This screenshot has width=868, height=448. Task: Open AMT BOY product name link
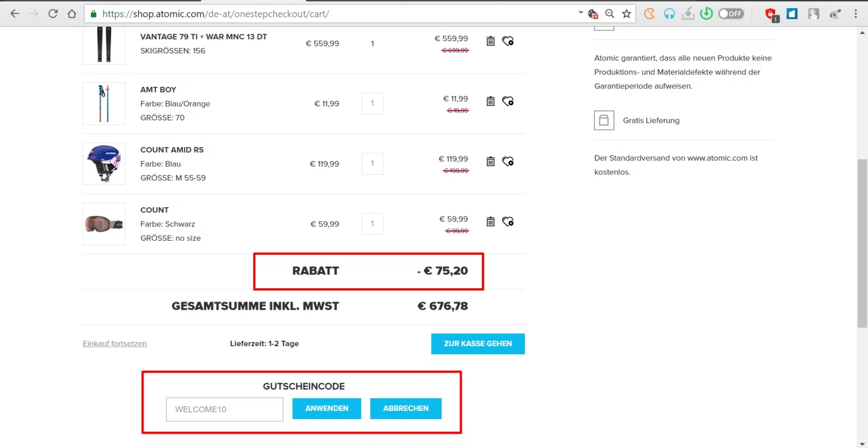pos(158,90)
